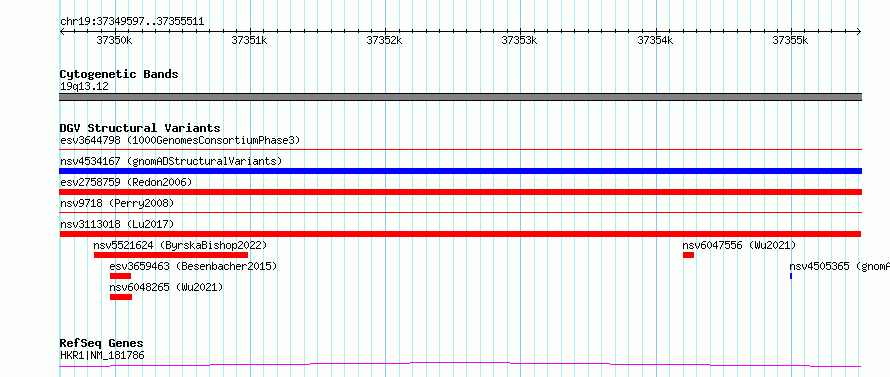890x377 pixels.
Task: Open the esv2758759 Redon2006 label
Action: (x=126, y=182)
